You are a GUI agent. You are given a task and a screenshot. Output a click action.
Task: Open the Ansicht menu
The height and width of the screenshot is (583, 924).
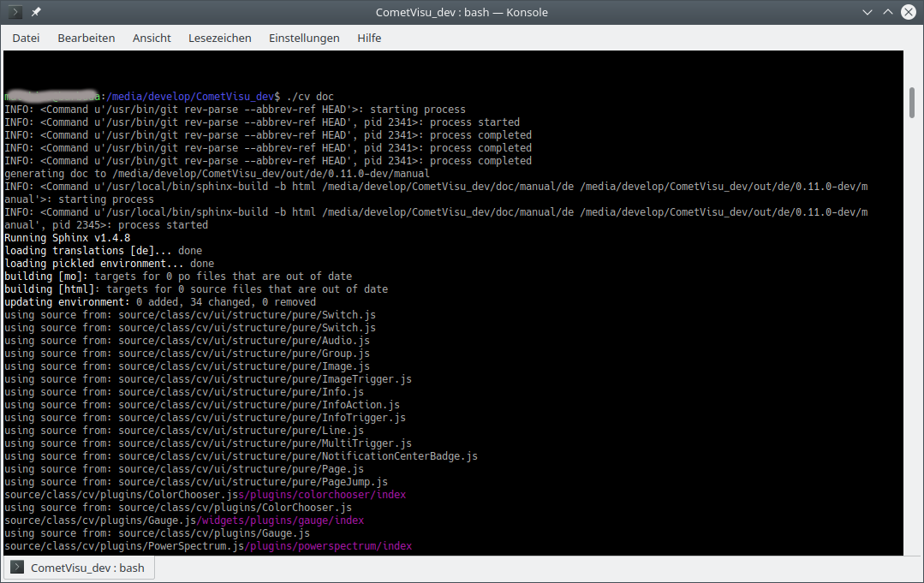tap(152, 39)
